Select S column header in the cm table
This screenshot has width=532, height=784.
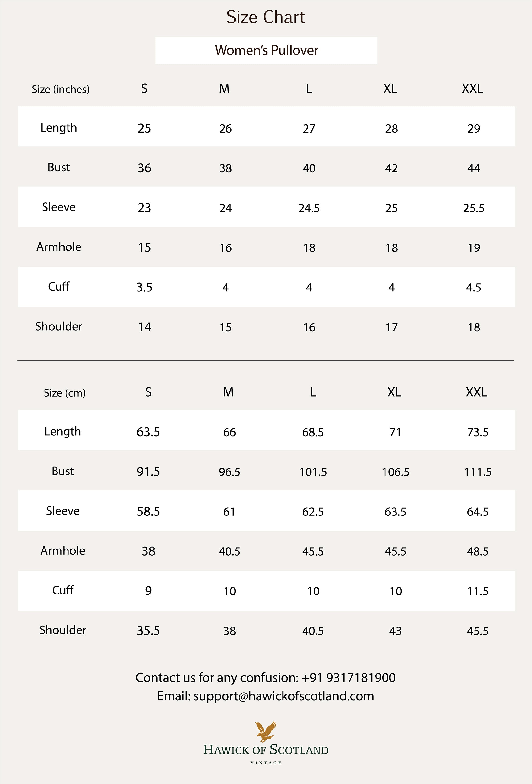coord(148,392)
